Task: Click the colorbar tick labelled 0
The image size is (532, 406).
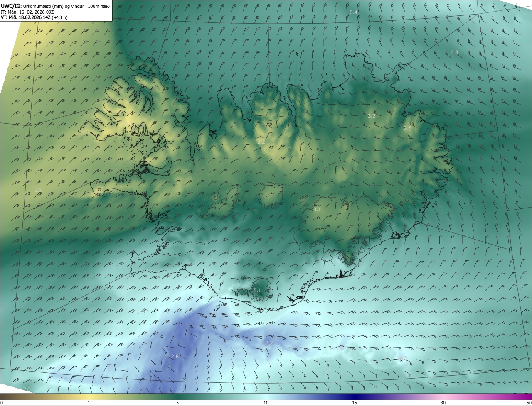Action: pos(2,403)
